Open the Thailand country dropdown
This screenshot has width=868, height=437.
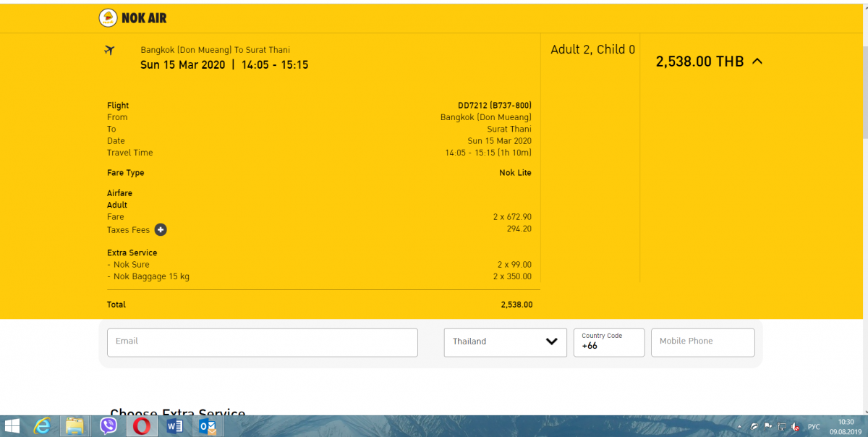(506, 342)
